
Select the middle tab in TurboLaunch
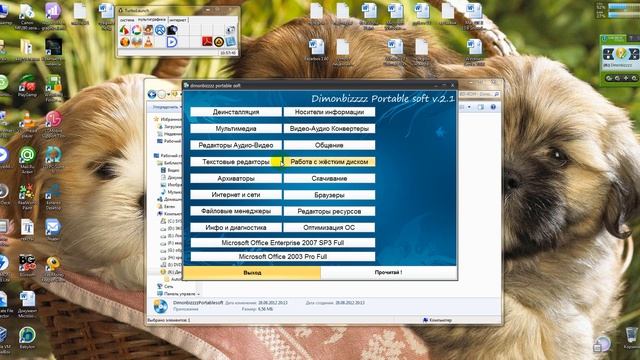(x=151, y=19)
